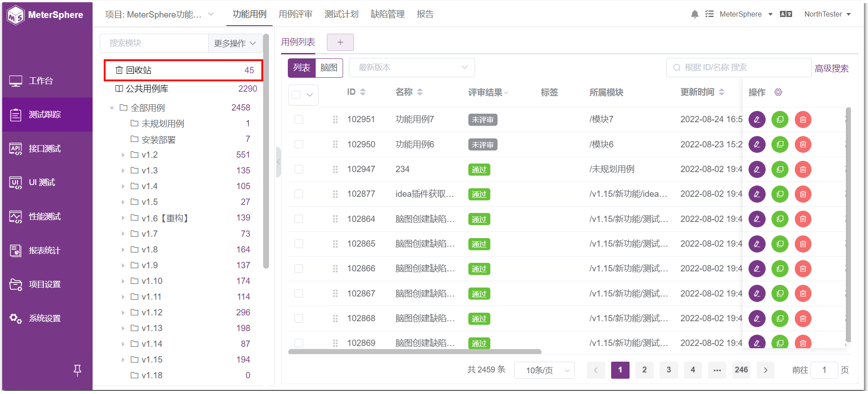Switch to 脑图 view
The width and height of the screenshot is (868, 394).
329,68
